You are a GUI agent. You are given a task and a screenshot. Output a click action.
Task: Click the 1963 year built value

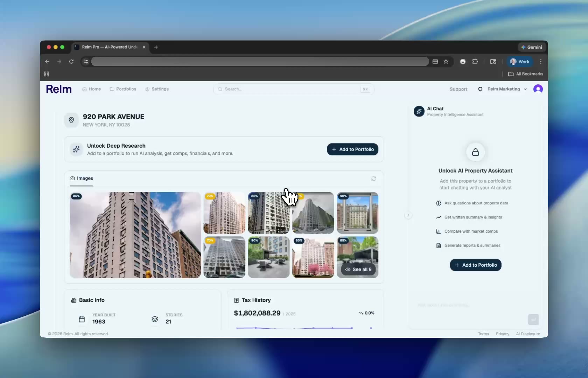99,322
